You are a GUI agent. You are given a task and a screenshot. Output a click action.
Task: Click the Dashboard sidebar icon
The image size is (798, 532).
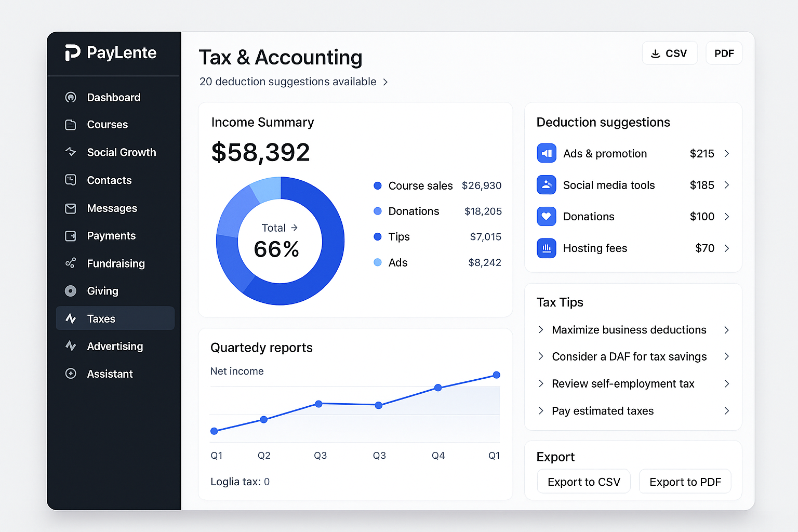point(71,97)
